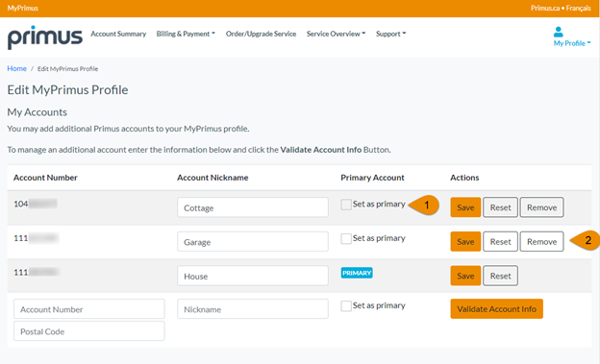Click the Garage nickname field
This screenshot has width=600, height=364.
(x=253, y=242)
